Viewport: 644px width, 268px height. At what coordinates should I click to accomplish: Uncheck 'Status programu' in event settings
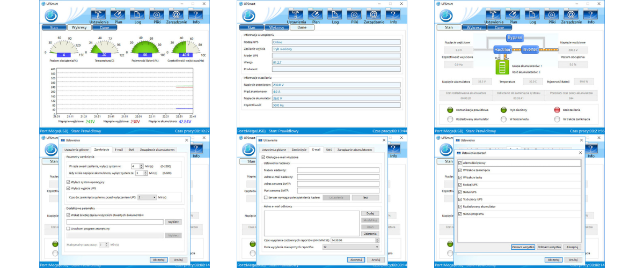point(460,214)
